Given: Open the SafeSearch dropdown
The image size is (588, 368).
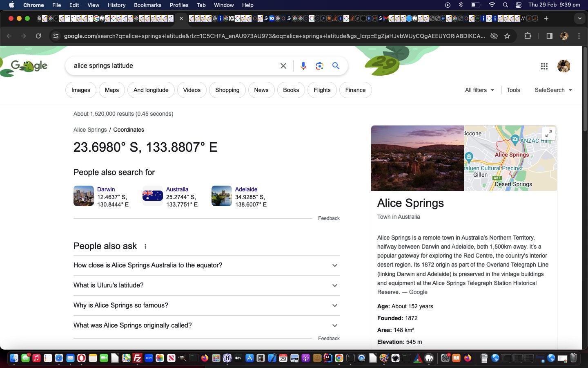Looking at the screenshot, I should click(x=553, y=90).
